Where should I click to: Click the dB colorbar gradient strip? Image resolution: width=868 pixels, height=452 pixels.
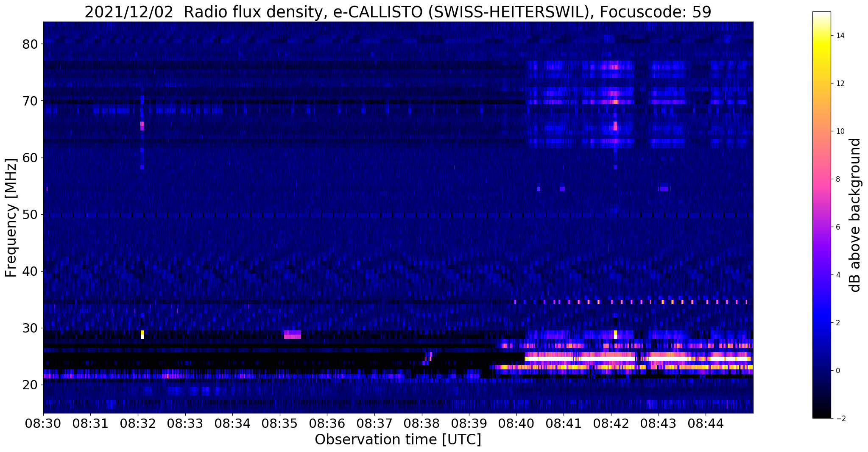(821, 215)
